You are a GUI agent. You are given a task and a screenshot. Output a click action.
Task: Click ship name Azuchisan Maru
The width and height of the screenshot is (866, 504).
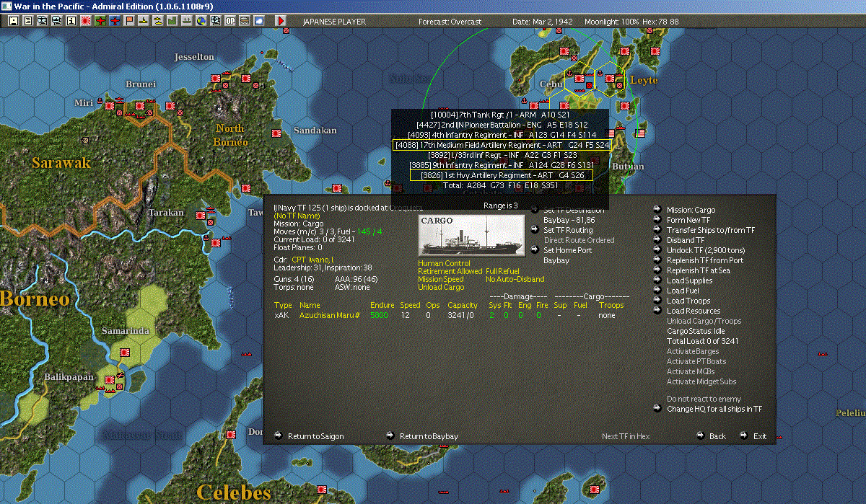331,315
